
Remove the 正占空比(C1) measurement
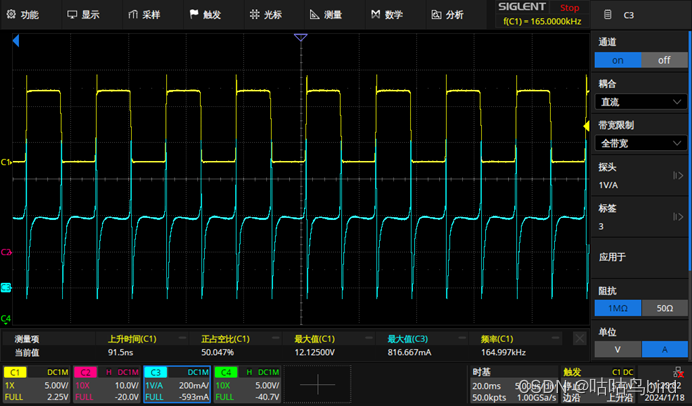coord(276,338)
